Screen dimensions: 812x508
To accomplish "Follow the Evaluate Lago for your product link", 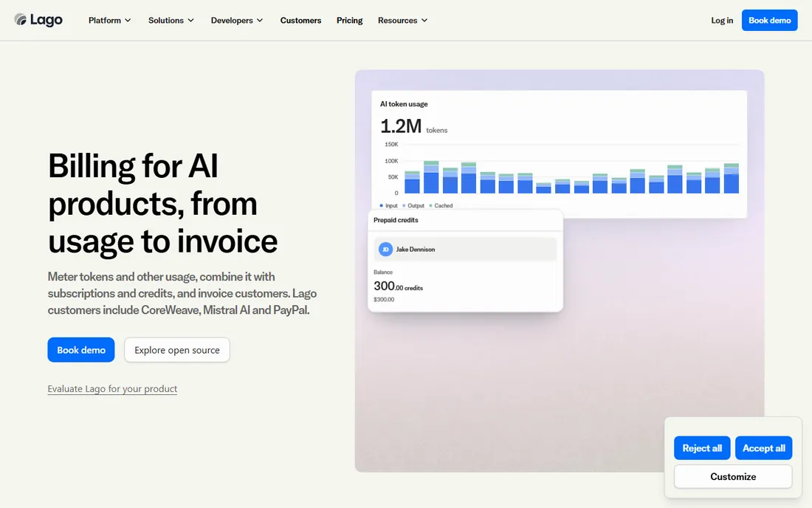I will (112, 389).
